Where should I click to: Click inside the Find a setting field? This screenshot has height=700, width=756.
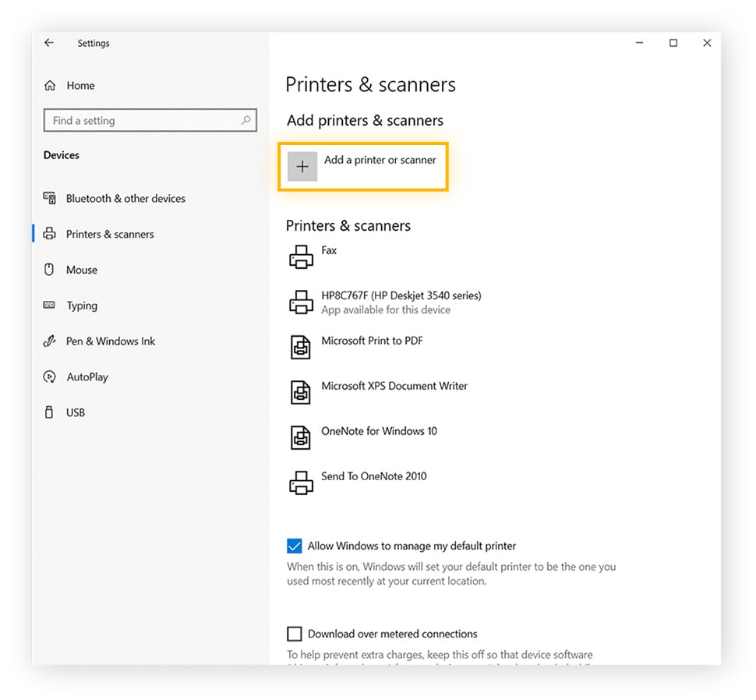(x=140, y=121)
